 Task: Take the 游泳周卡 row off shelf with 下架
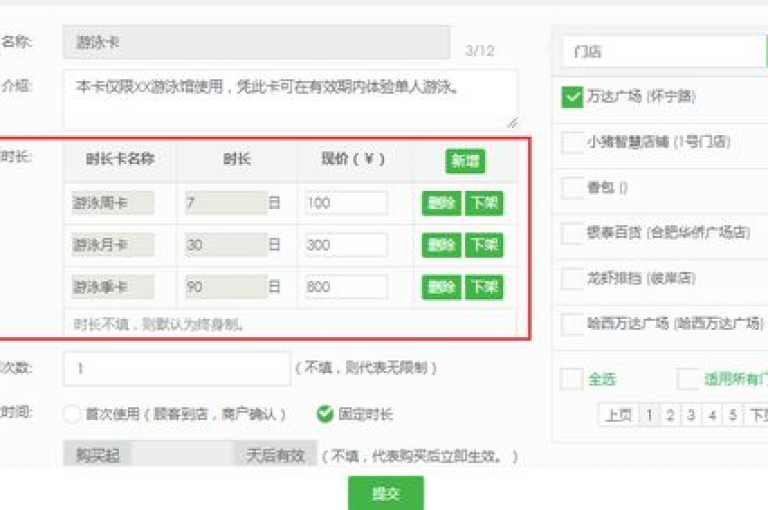(x=484, y=203)
